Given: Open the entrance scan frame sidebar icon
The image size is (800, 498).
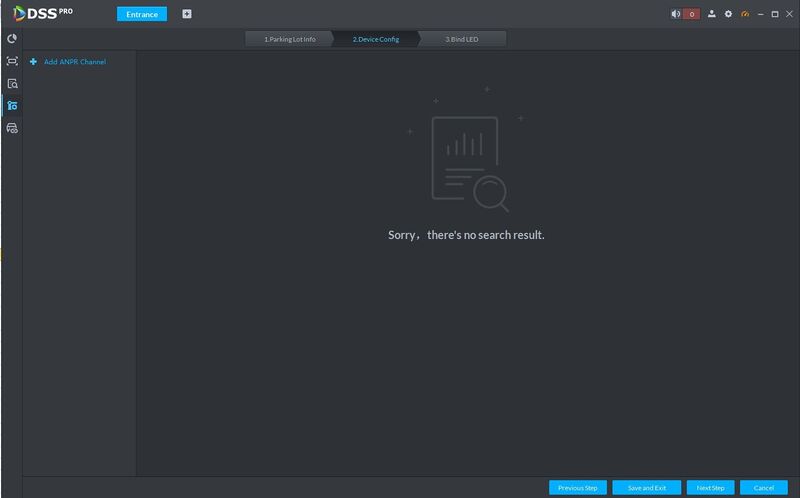Looking at the screenshot, I should (x=12, y=61).
